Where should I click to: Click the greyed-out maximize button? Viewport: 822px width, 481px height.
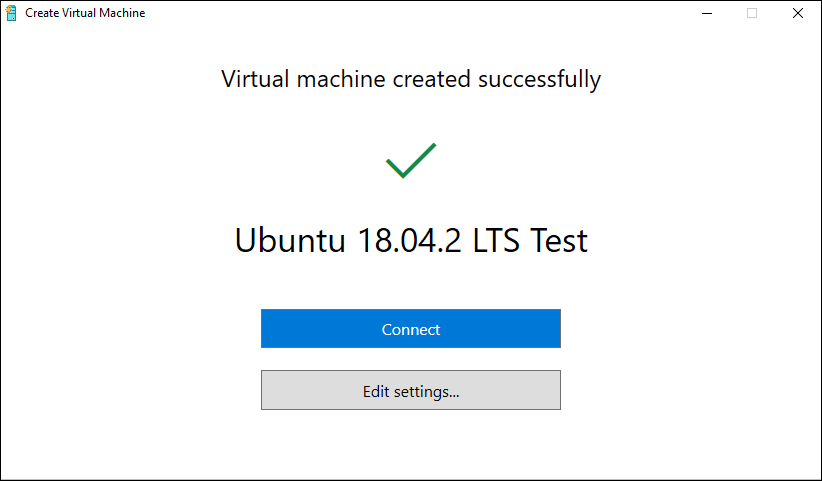coord(752,13)
